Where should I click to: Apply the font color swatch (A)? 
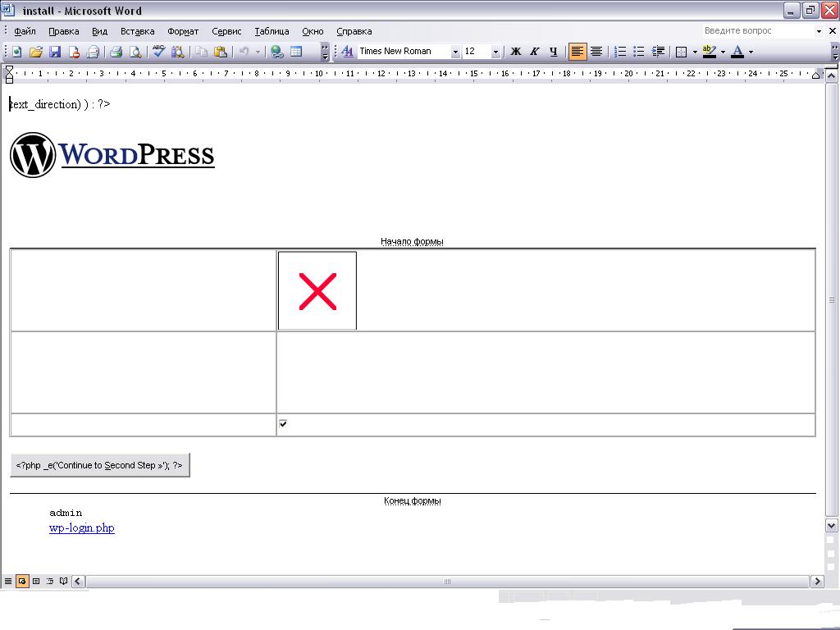click(737, 52)
